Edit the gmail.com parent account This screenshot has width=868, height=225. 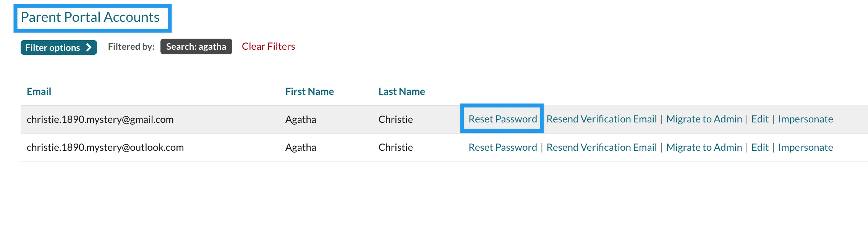[759, 119]
